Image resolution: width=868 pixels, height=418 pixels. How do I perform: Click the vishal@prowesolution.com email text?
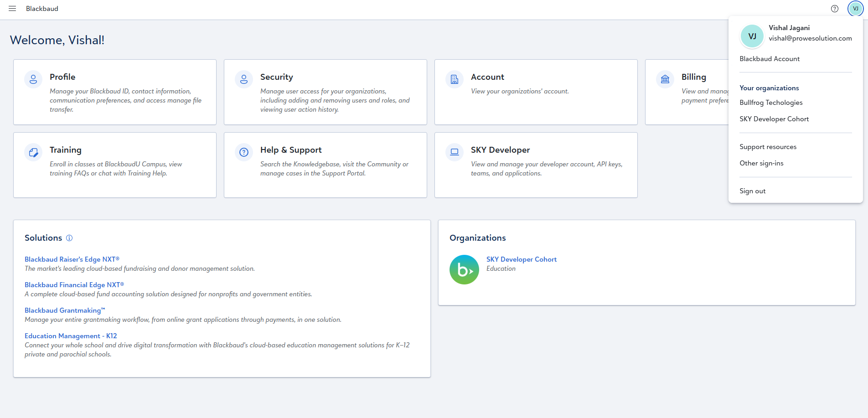(x=810, y=38)
